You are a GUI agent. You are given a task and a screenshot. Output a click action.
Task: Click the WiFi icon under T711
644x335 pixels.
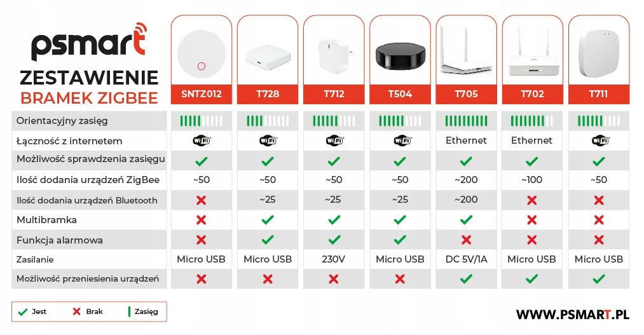point(598,140)
